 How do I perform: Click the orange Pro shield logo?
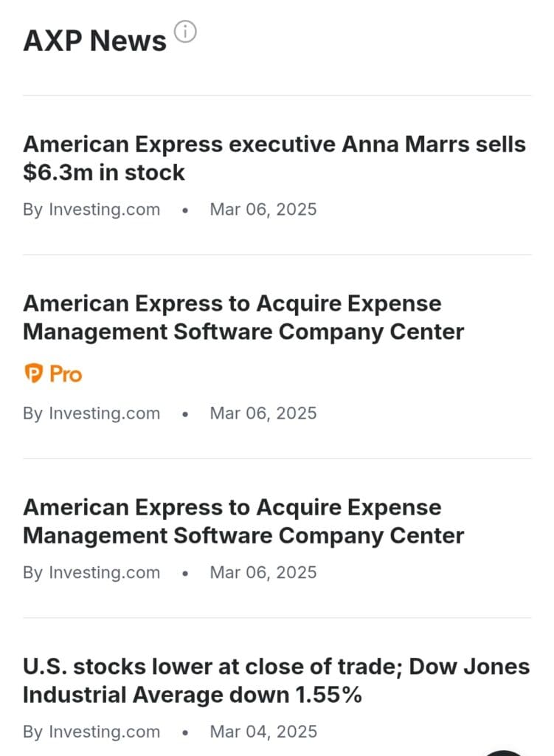tap(34, 374)
